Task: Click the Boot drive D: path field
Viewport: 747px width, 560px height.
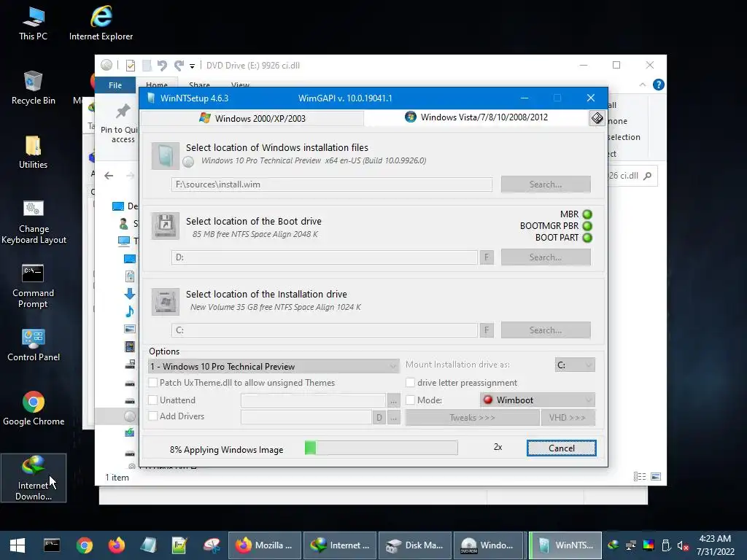Action: point(325,257)
